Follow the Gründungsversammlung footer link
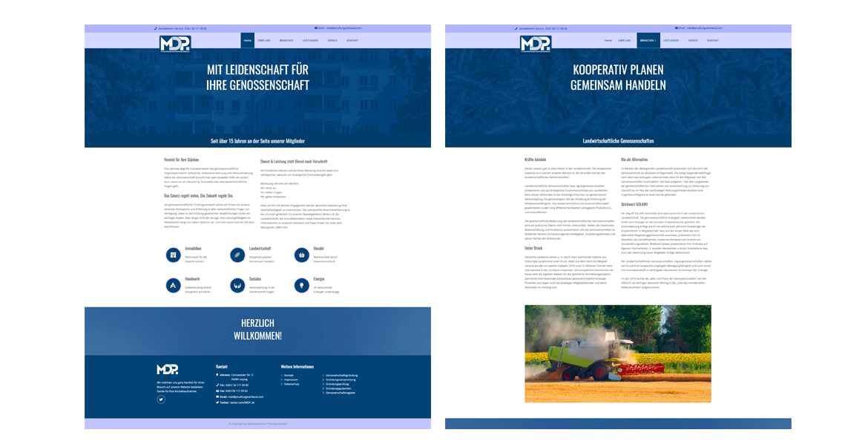Image resolution: width=868 pixels, height=447 pixels. (x=341, y=379)
